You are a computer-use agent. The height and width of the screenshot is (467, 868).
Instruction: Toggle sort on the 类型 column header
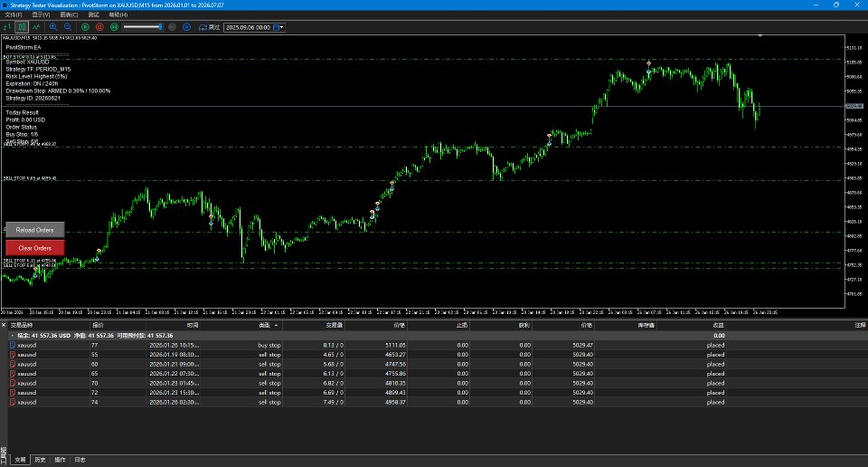pos(265,325)
